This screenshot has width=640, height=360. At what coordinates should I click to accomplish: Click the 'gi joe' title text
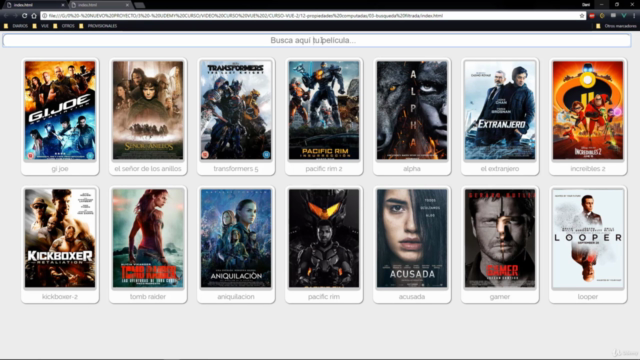point(60,169)
